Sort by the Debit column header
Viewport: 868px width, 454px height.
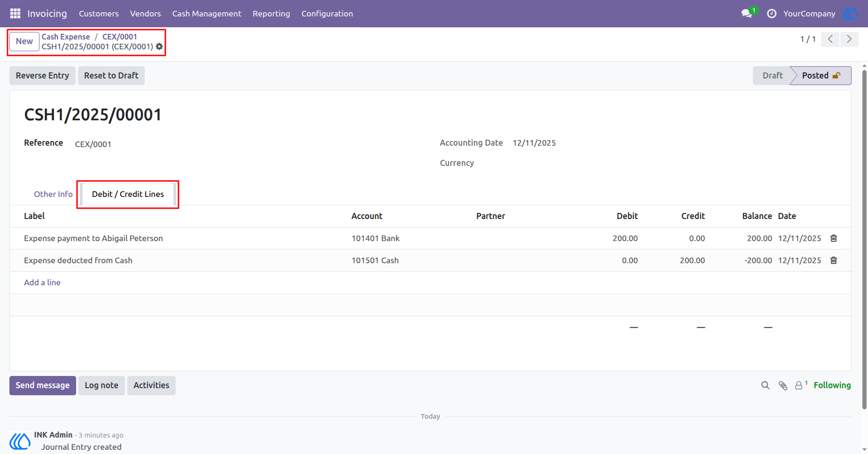point(627,216)
